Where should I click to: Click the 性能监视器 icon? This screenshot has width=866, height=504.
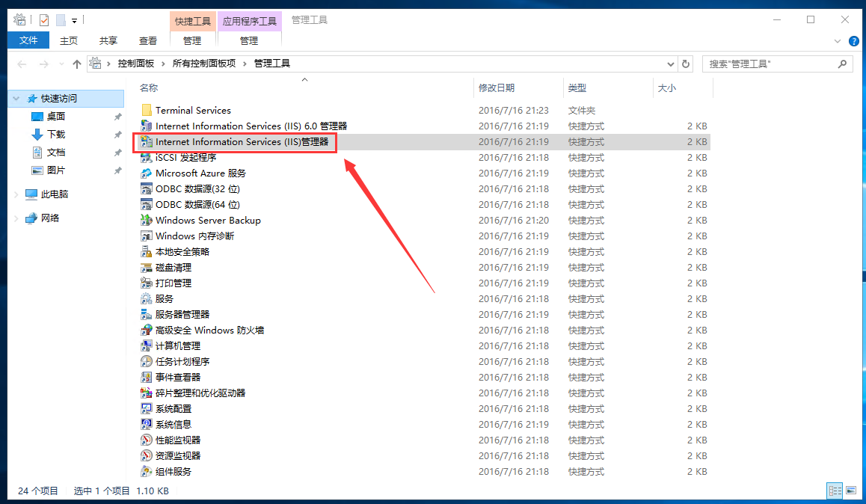(147, 440)
